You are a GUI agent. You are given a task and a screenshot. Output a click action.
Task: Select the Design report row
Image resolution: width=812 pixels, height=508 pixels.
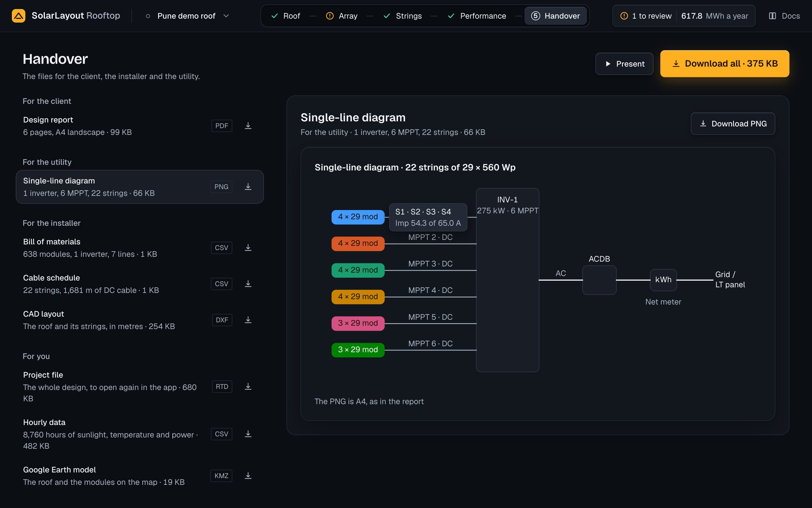click(140, 126)
